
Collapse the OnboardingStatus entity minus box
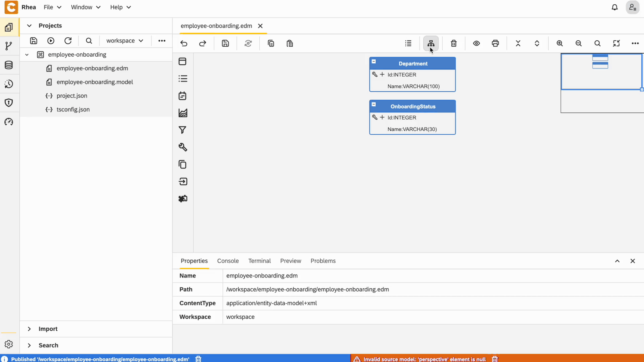pos(374,105)
